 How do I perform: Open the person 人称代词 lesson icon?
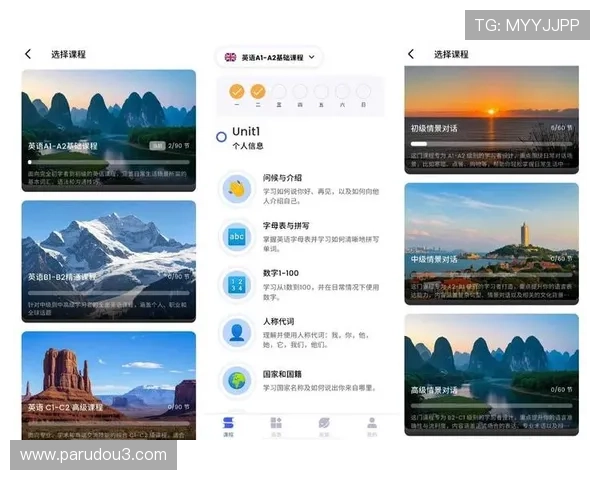point(237,333)
